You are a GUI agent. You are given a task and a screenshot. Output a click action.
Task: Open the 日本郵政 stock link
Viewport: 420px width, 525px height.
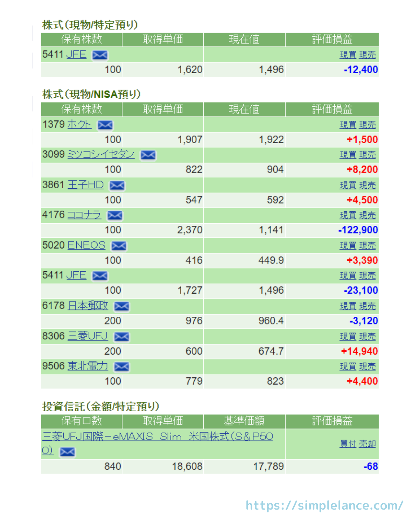coord(87,306)
